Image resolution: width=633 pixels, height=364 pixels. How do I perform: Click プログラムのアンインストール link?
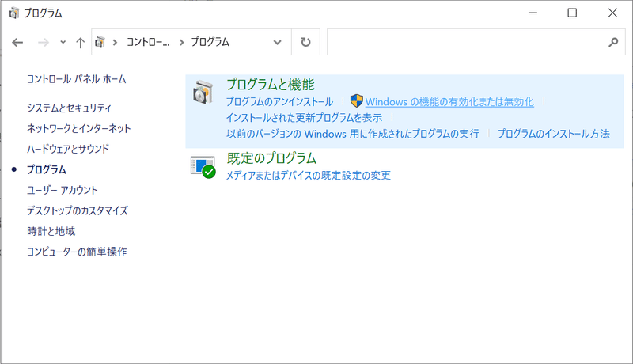point(280,102)
